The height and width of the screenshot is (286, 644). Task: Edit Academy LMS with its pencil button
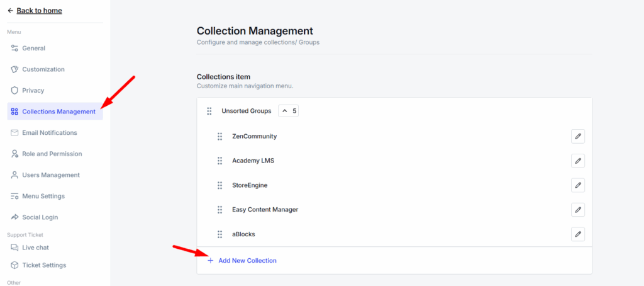tap(578, 161)
